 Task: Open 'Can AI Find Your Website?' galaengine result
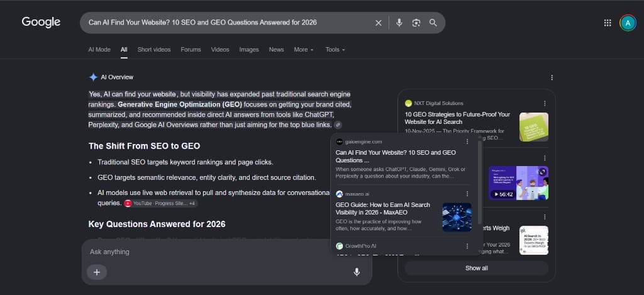click(x=396, y=156)
